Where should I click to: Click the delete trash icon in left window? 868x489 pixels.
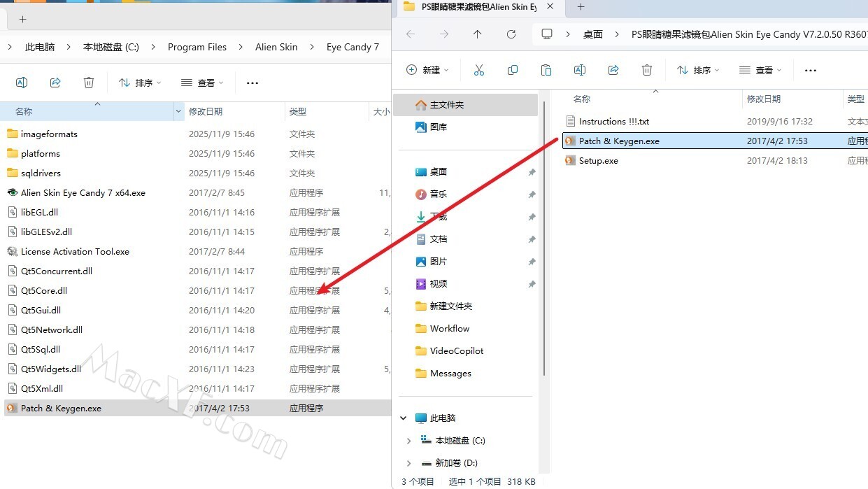pos(89,83)
